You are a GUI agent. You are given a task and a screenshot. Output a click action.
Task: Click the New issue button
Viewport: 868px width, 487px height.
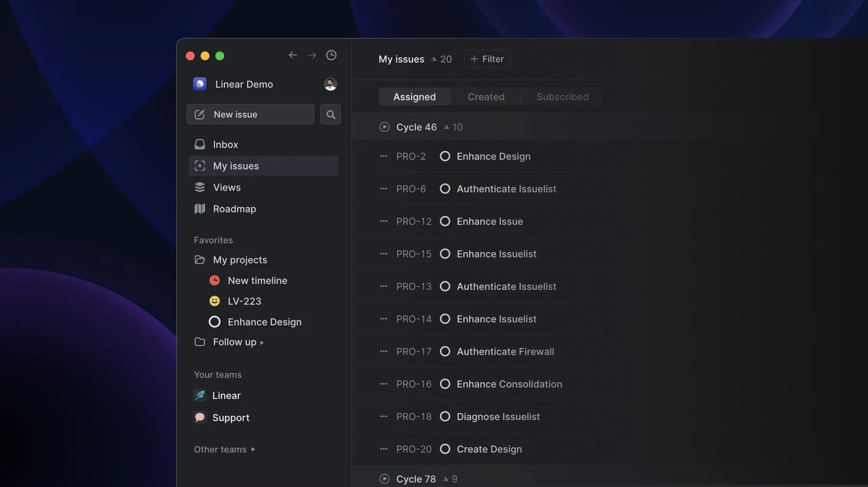pyautogui.click(x=250, y=114)
